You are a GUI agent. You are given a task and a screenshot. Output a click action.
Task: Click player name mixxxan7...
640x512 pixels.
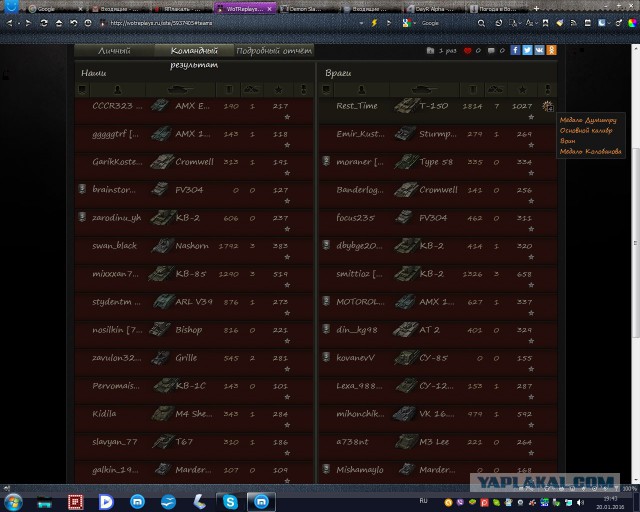pos(116,274)
